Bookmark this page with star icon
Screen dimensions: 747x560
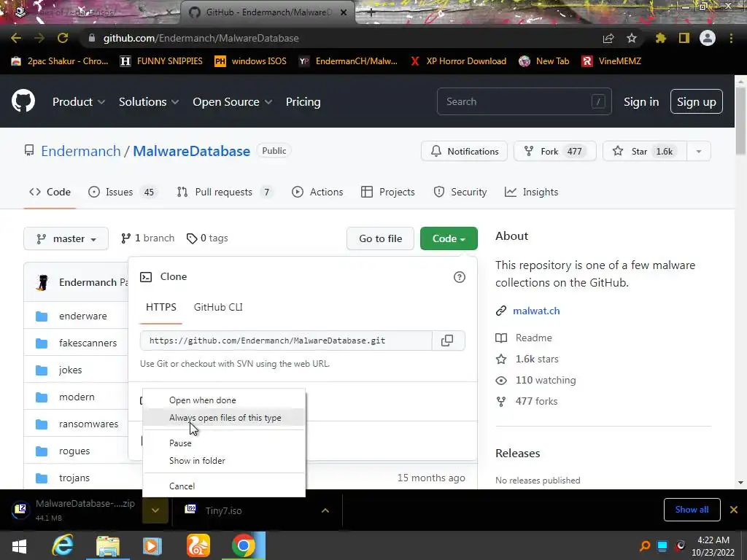tap(632, 38)
